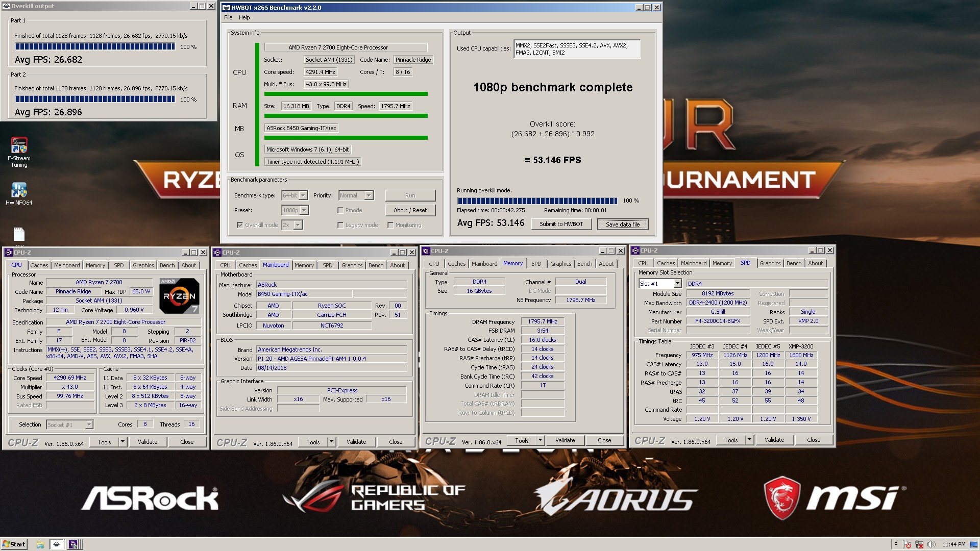Click title icon of CPU-Z SPD-tab window
This screenshot has width=980, height=551.
(x=635, y=251)
